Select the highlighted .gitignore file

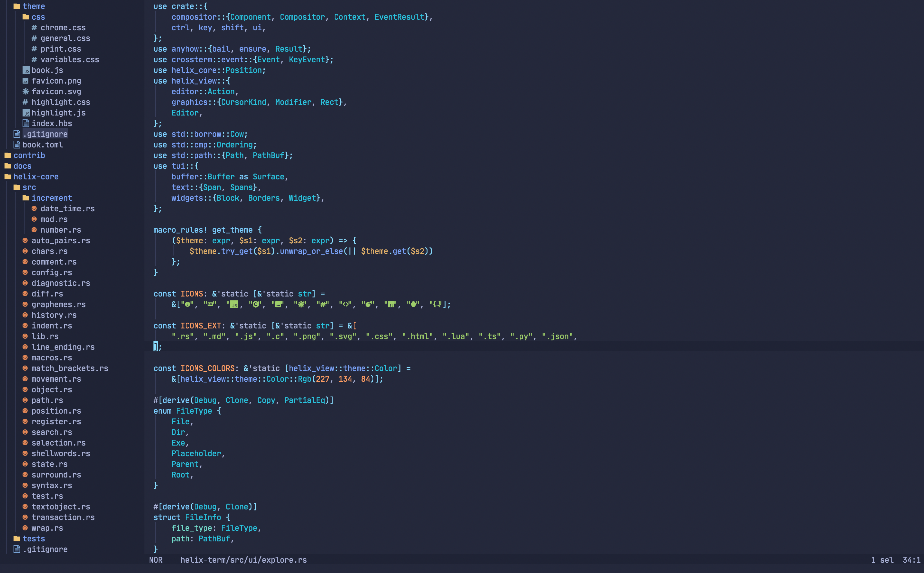[x=45, y=134]
